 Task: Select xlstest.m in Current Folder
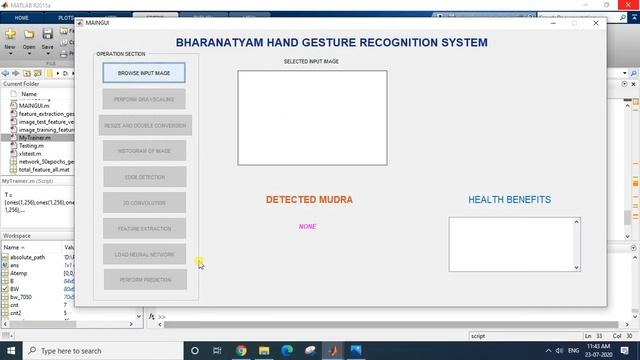tap(30, 153)
